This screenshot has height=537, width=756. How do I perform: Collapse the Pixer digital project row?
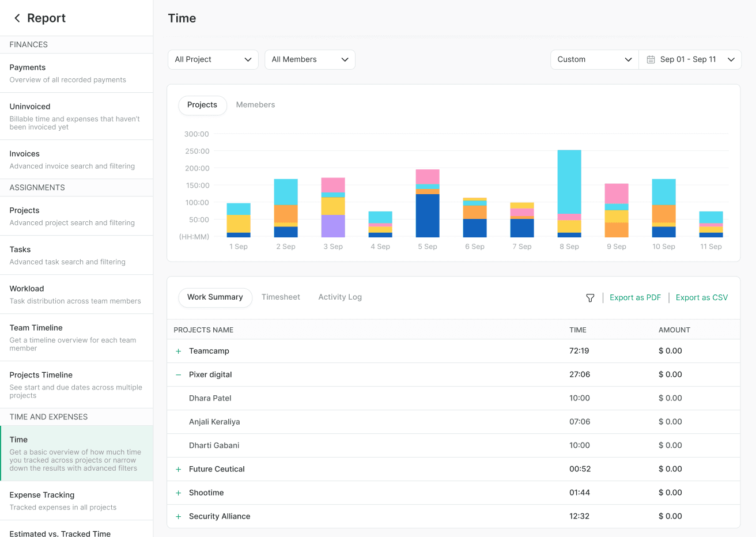tap(178, 374)
